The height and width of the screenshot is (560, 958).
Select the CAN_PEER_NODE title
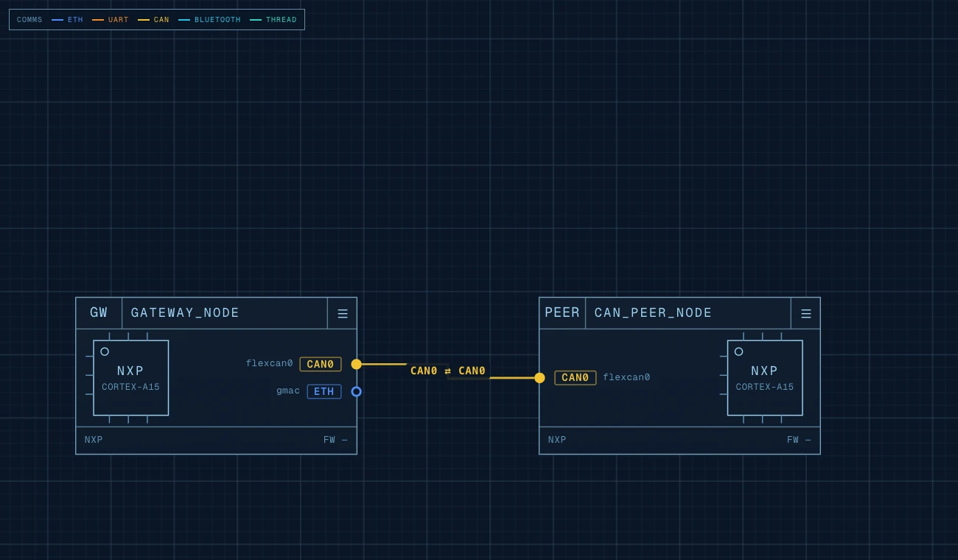[653, 313]
